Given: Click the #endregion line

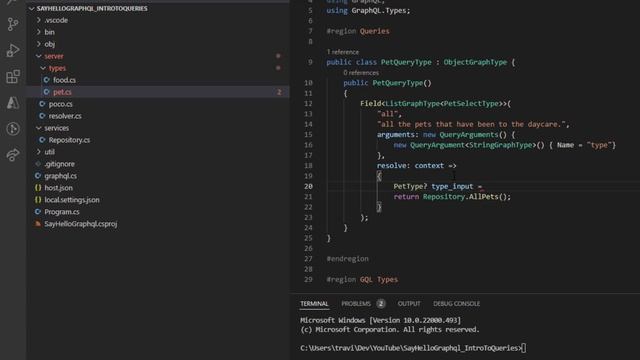Looking at the screenshot, I should pos(347,259).
